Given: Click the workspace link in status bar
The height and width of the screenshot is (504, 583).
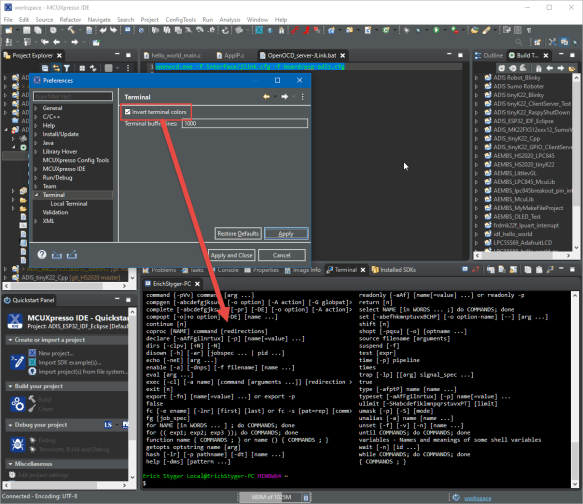Looking at the screenshot, I should pyautogui.click(x=477, y=498).
